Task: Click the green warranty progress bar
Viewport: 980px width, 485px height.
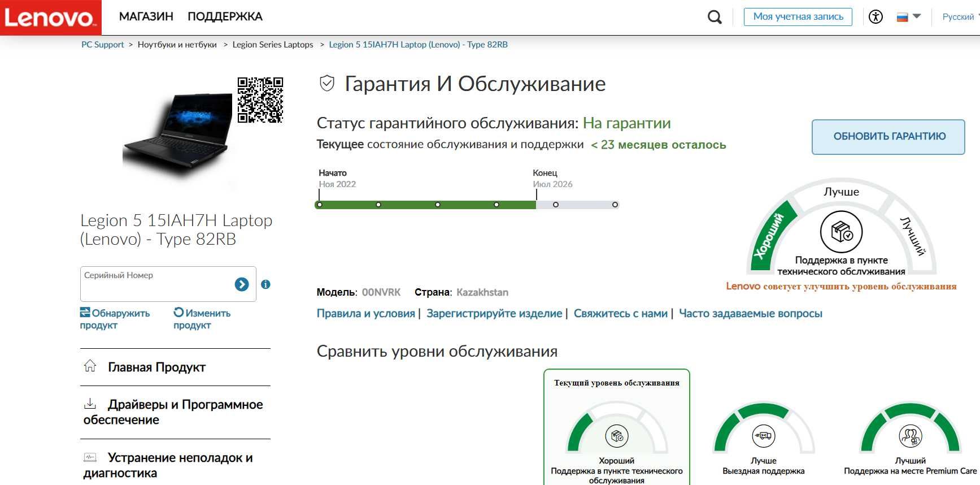Action: pyautogui.click(x=425, y=205)
